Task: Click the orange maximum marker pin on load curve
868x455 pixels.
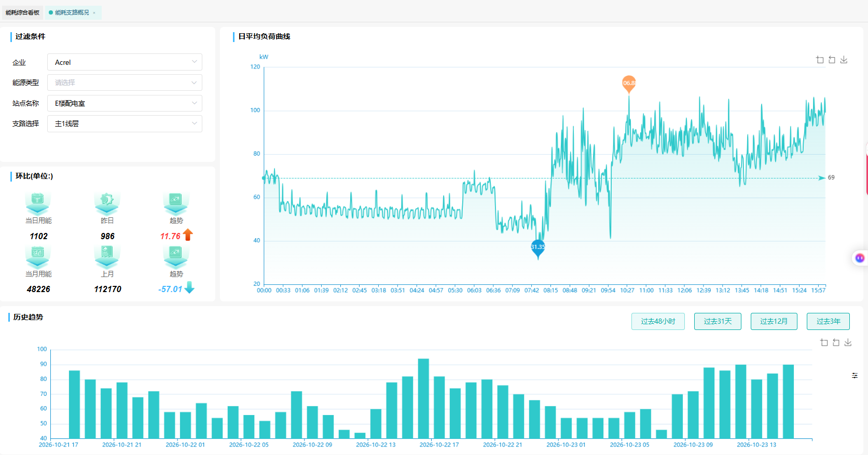Action: click(x=629, y=84)
